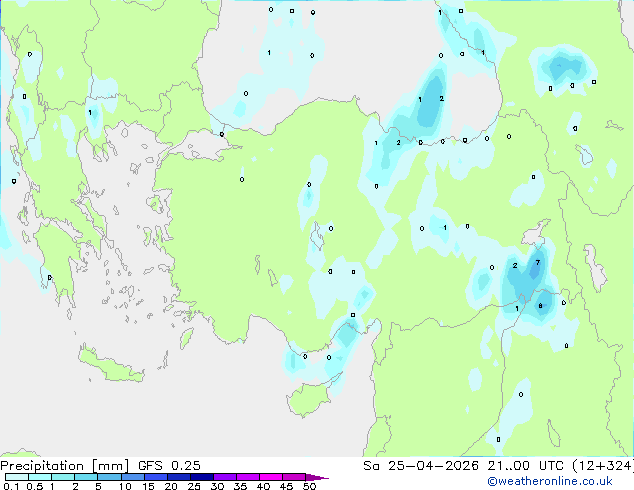Click the '(12+324)' forecast run text
The height and width of the screenshot is (490, 634).
(602, 466)
